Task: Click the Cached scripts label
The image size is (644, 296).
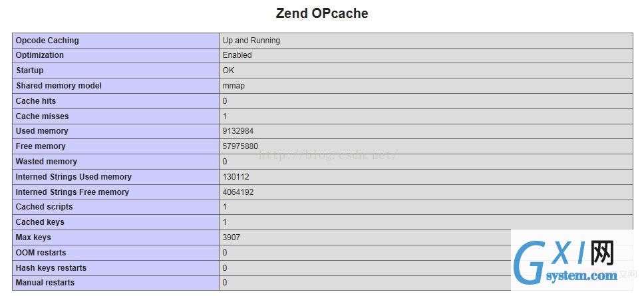Action: tap(44, 207)
